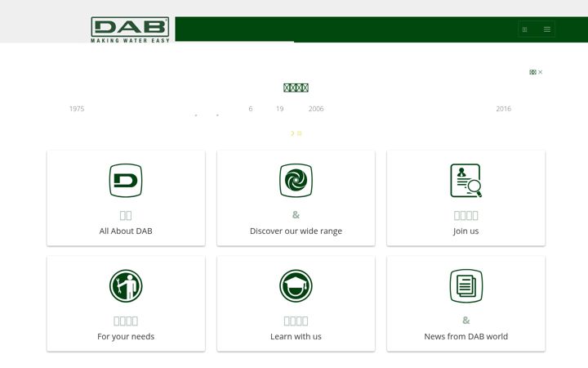Screen dimensions: 588x368
Task: Select the 1975 timeline marker
Action: (x=77, y=109)
